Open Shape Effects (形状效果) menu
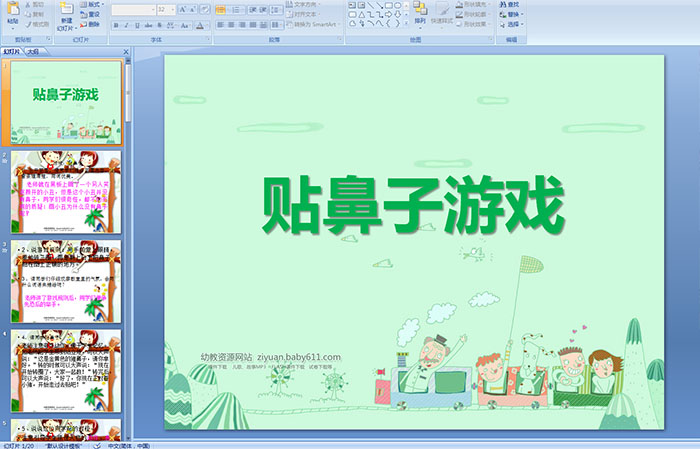 (x=473, y=24)
